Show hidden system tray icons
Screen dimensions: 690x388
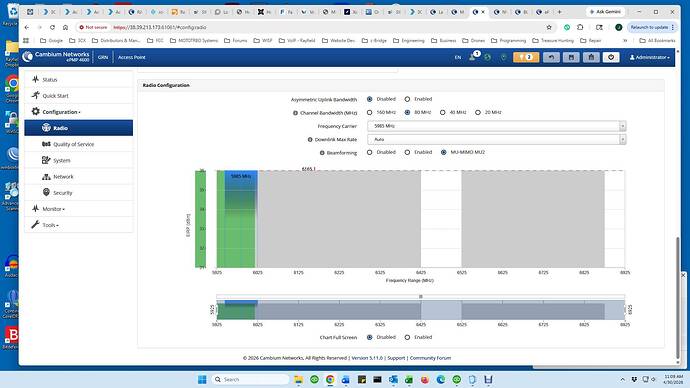[623, 379]
